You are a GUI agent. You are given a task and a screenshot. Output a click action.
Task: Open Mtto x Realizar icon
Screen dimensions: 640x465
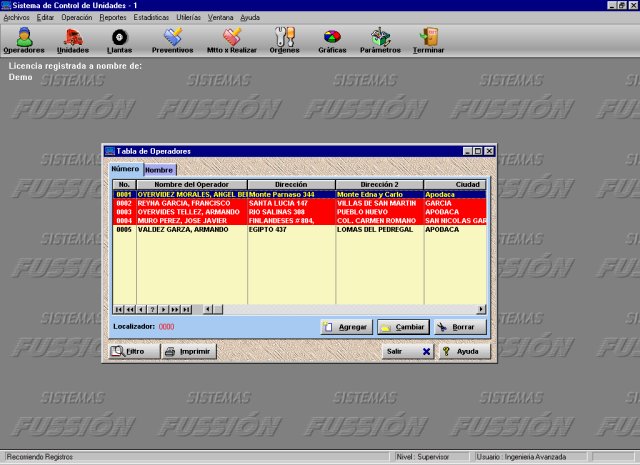click(232, 40)
